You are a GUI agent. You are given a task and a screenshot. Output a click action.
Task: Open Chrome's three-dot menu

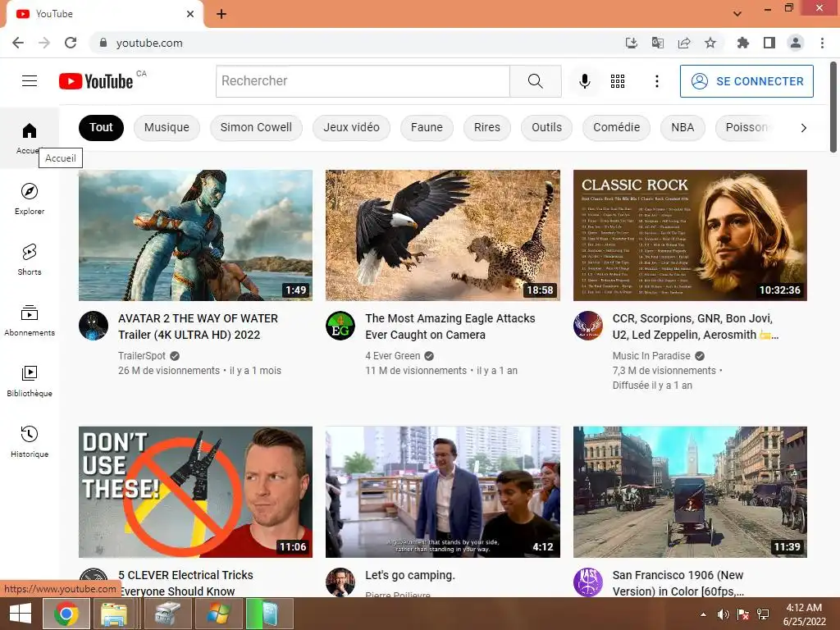(822, 43)
